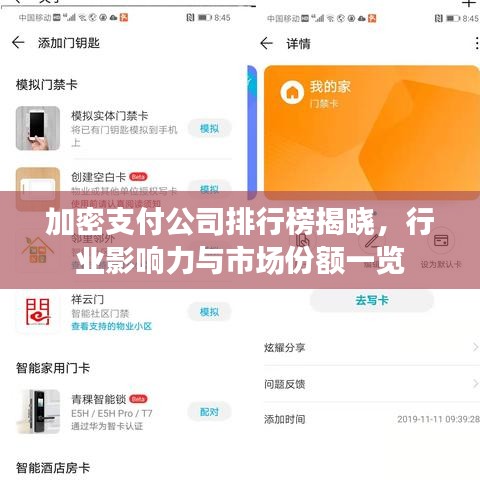Viewport: 480px width, 480px height.
Task: Expand the 问题反馈 row chevron
Action: coord(476,384)
